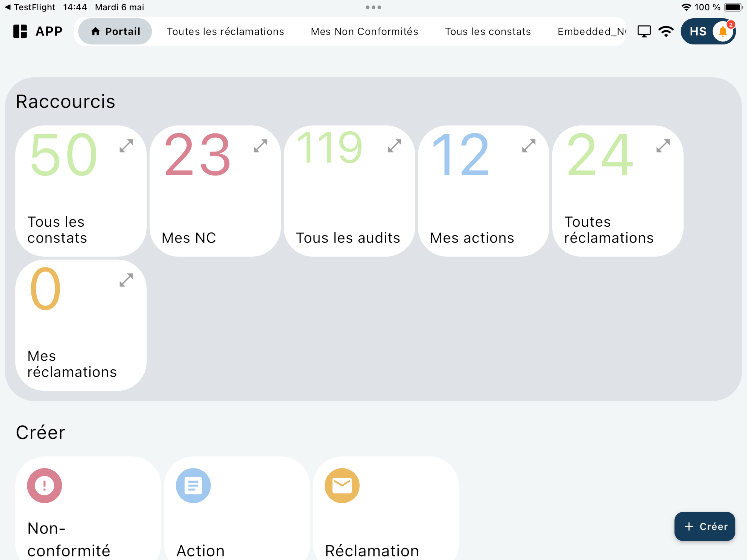
Task: Create a new Réclamation card
Action: 386,508
